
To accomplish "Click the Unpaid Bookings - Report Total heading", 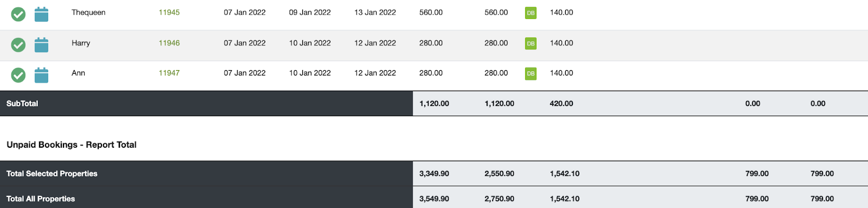I will 72,144.
